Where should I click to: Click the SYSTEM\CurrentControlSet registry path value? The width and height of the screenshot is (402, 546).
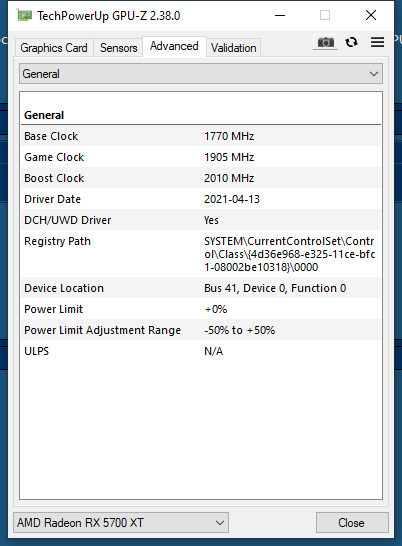pyautogui.click(x=289, y=254)
